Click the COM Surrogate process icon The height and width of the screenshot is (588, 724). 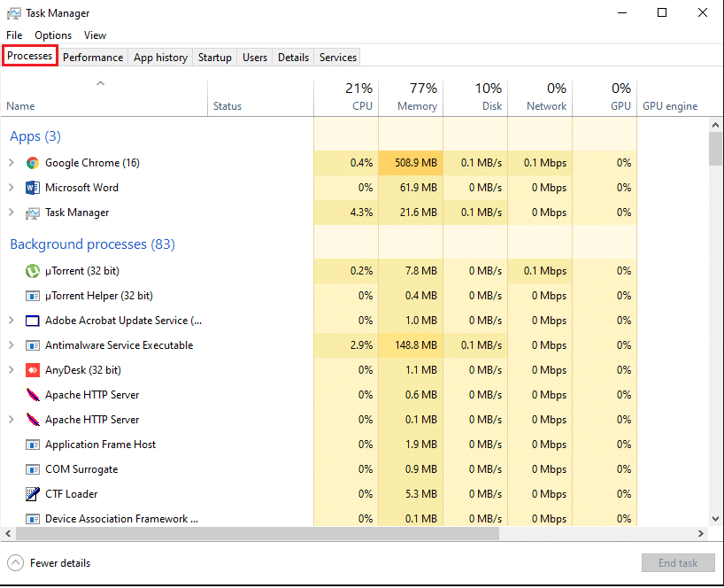[33, 469]
